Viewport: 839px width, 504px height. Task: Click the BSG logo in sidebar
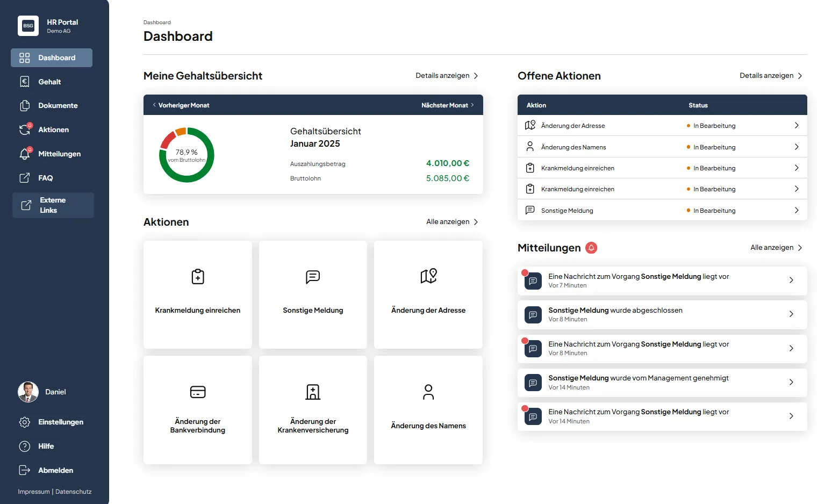(28, 26)
